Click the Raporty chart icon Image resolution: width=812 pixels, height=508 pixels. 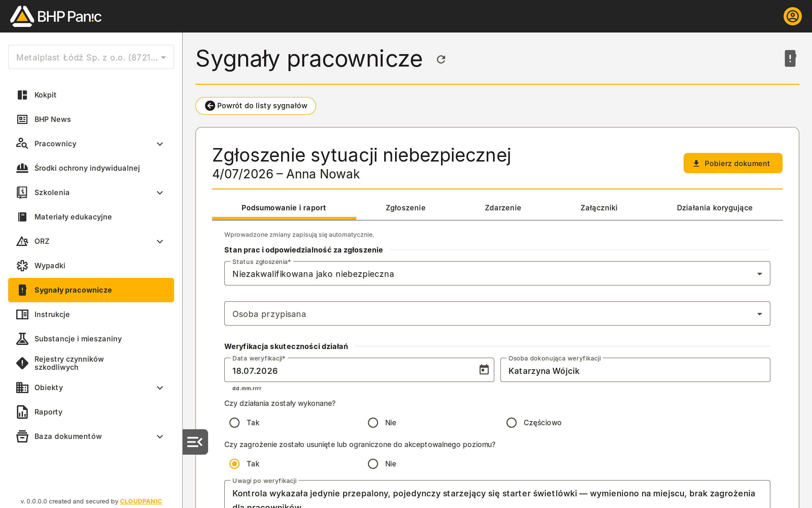(22, 412)
